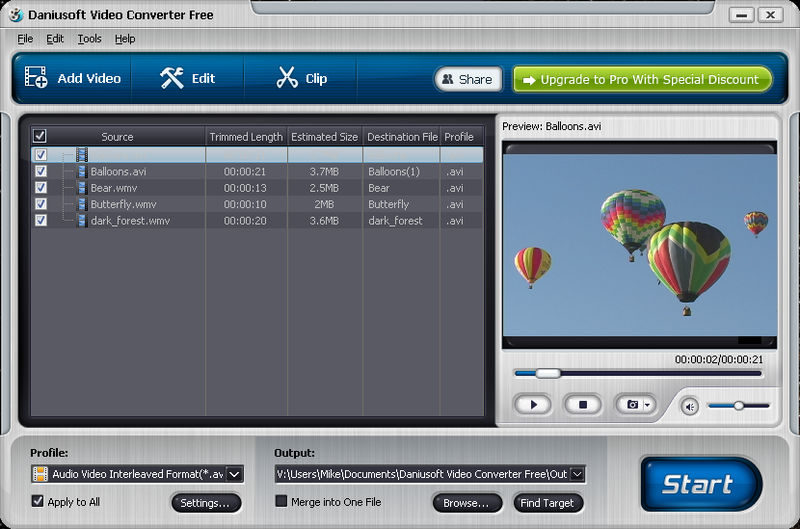This screenshot has width=800, height=529.
Task: Open the Help menu
Action: [124, 39]
